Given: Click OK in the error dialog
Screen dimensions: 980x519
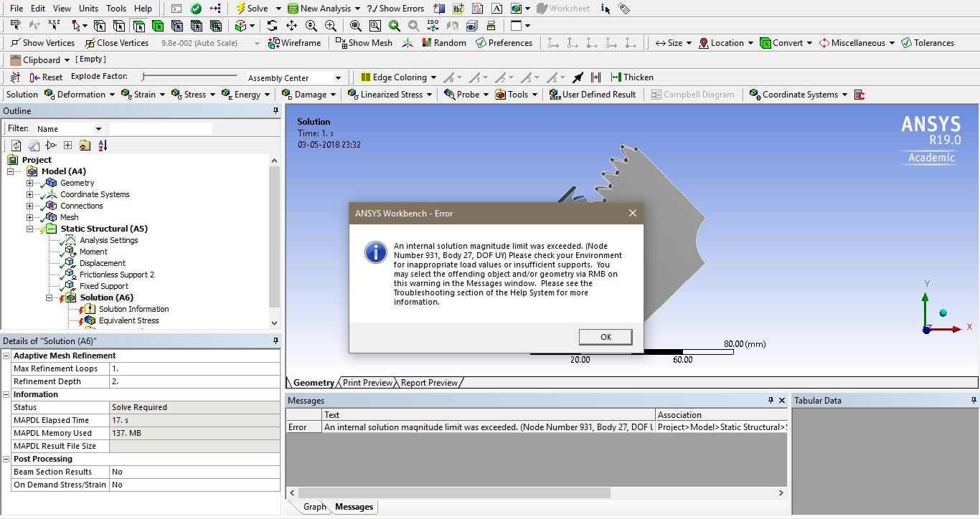Looking at the screenshot, I should (606, 337).
